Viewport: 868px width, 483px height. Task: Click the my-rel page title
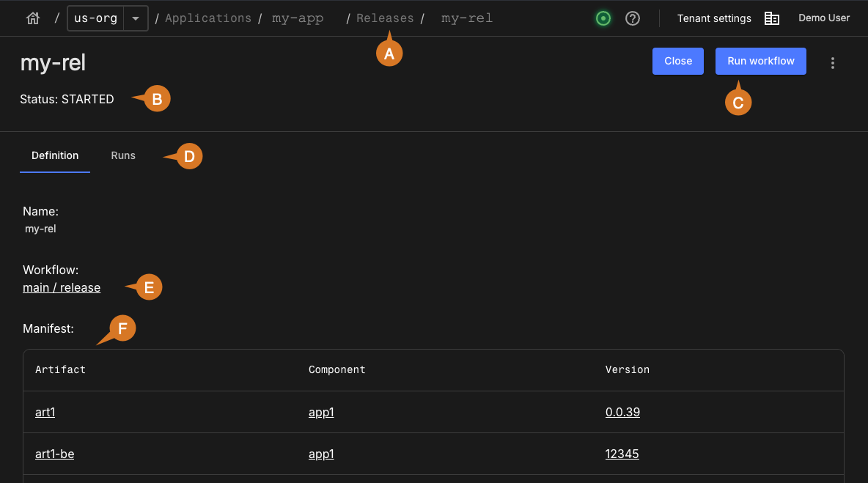(53, 63)
